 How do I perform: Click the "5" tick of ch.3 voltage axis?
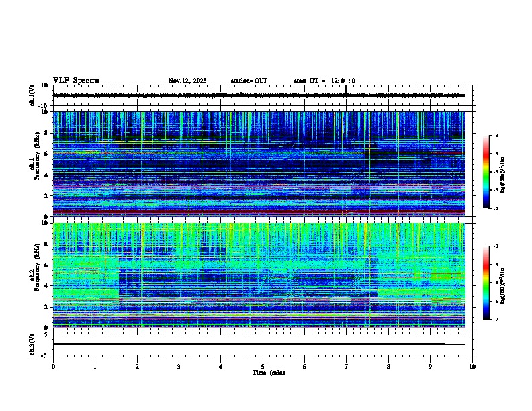[x=47, y=334]
